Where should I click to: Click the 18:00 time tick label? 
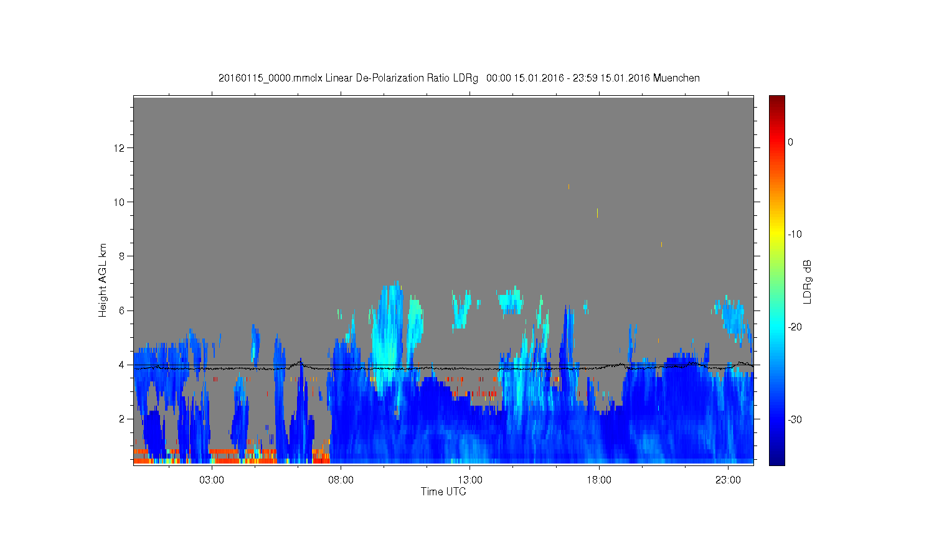(x=599, y=480)
